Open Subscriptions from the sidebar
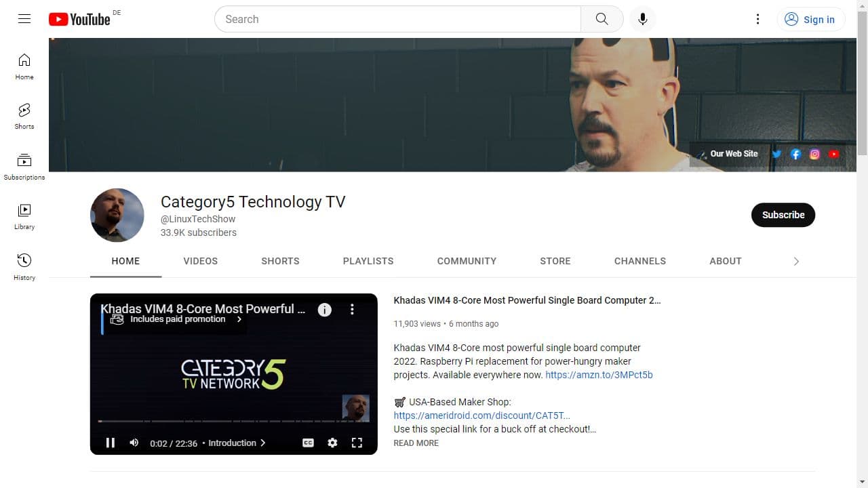The width and height of the screenshot is (868, 488). click(24, 165)
